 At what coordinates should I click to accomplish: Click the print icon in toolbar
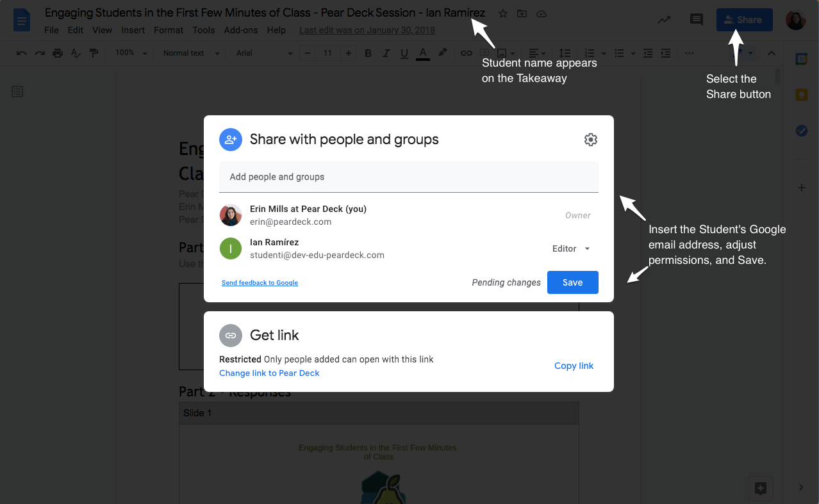click(58, 53)
